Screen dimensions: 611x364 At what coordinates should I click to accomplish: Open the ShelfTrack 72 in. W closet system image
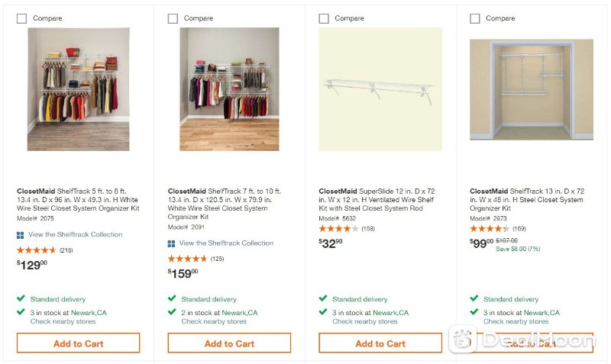coord(532,89)
